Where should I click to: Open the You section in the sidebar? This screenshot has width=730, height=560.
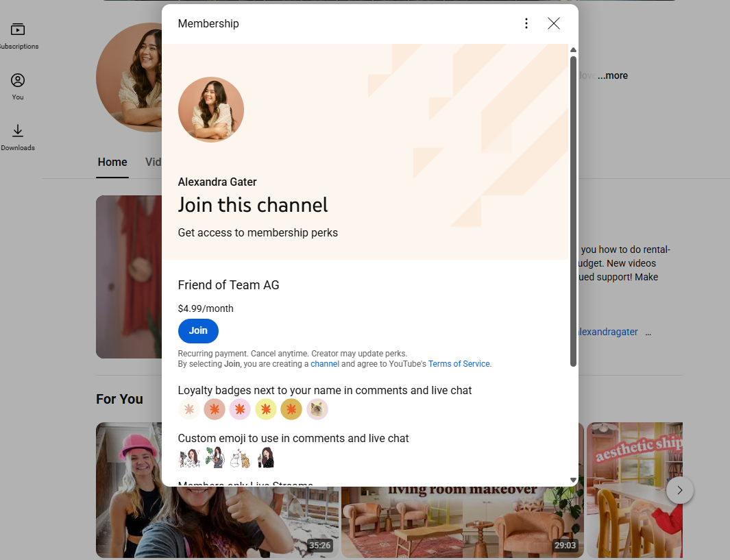tap(18, 87)
